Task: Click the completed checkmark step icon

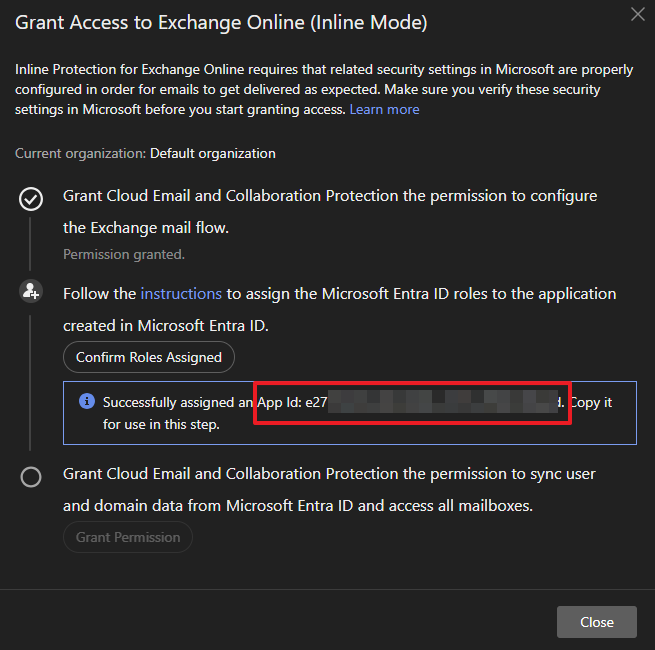Action: click(x=31, y=199)
